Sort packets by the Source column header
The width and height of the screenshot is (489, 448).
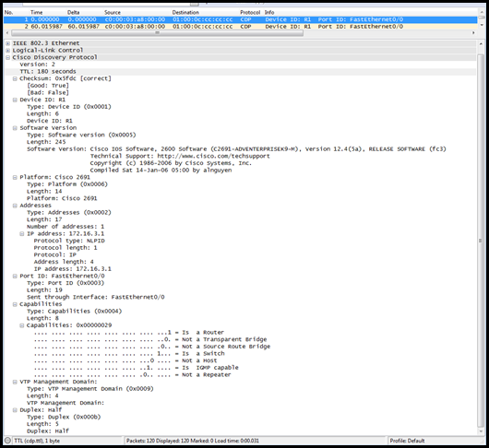tap(113, 13)
